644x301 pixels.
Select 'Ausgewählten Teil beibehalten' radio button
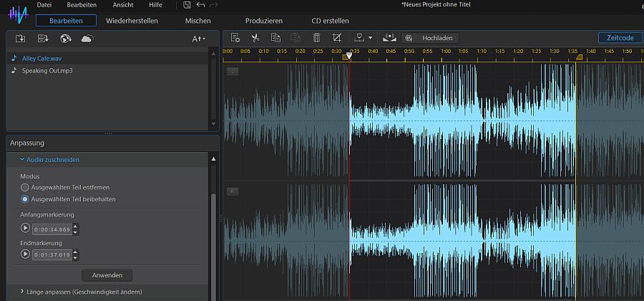(25, 199)
